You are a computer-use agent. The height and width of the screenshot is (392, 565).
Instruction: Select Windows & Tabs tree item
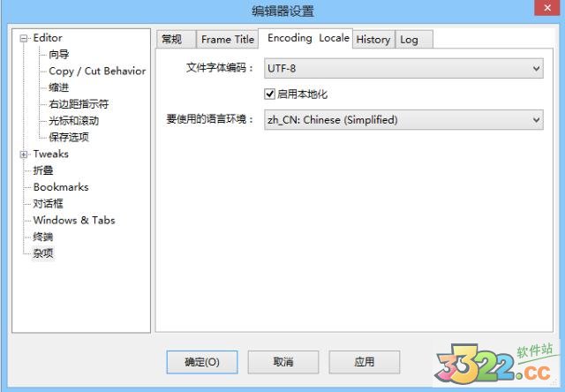point(74,220)
